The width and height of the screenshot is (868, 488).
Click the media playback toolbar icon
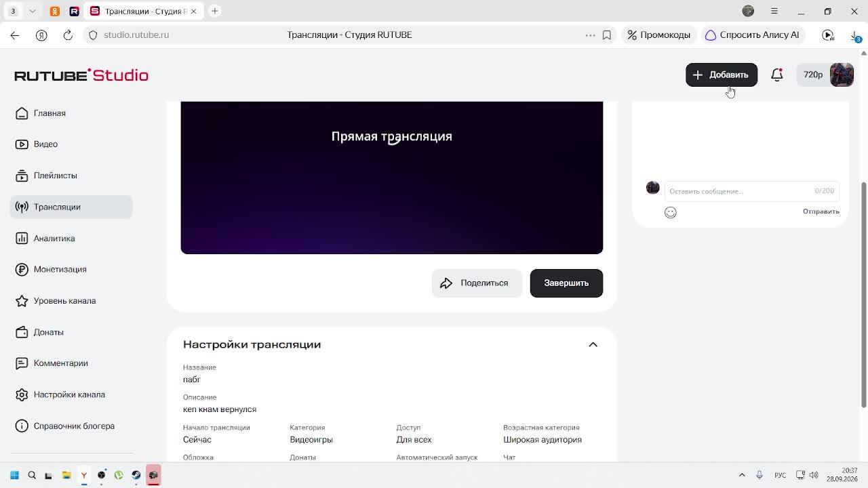click(827, 35)
